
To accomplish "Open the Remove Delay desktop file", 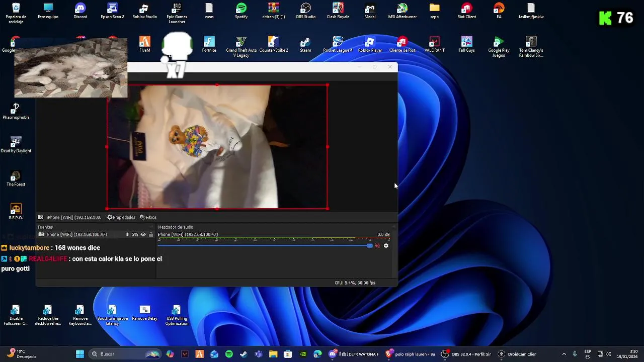I will pos(144,313).
